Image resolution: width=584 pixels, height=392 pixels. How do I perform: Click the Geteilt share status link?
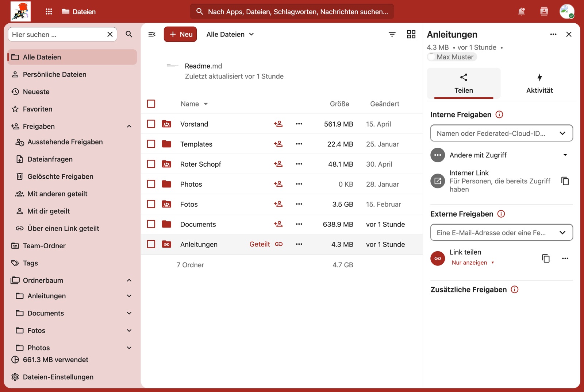coord(266,244)
